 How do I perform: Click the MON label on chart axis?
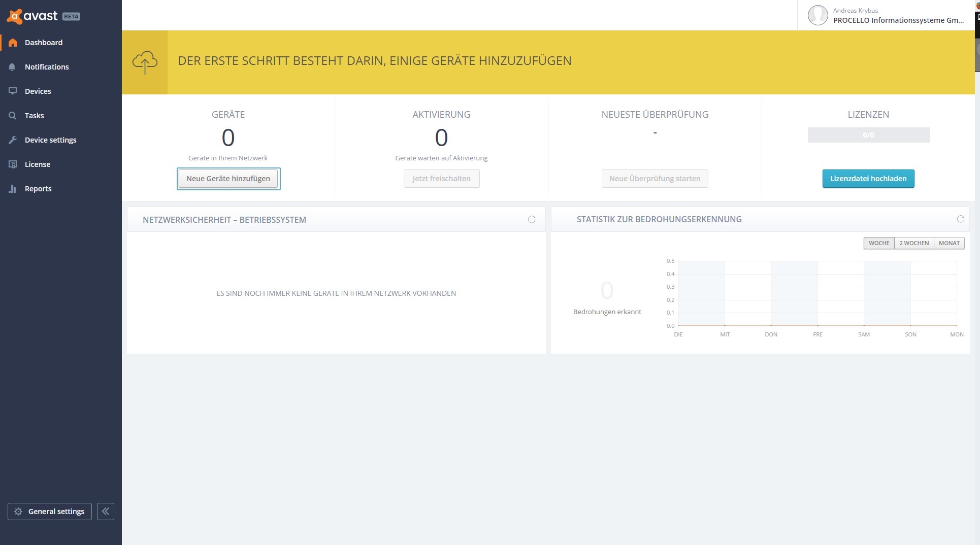pyautogui.click(x=957, y=334)
